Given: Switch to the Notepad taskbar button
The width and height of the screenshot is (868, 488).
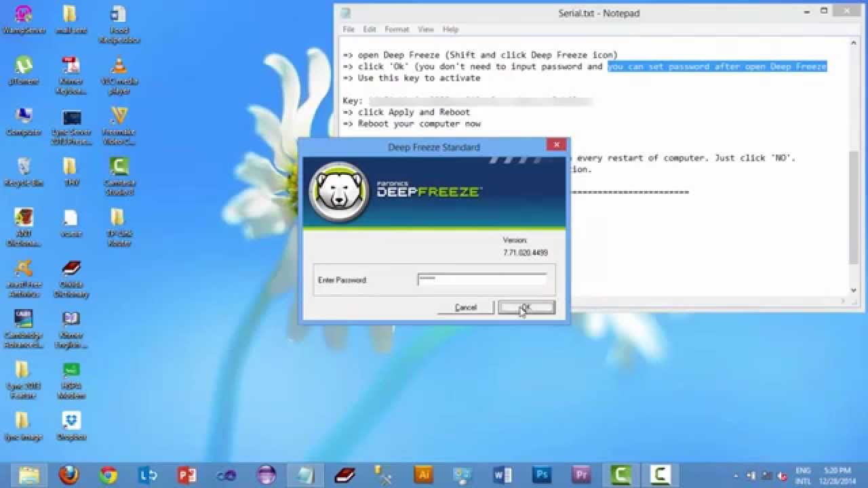Looking at the screenshot, I should tap(305, 474).
